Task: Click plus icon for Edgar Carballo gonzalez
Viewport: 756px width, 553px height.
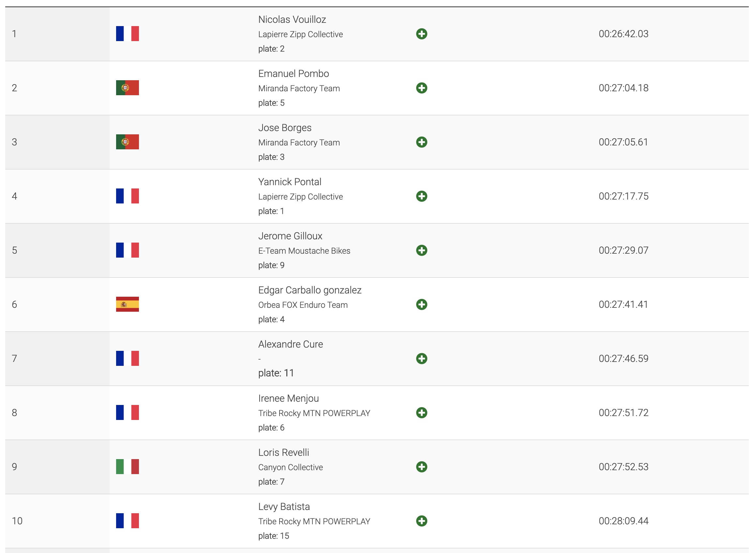Action: (421, 304)
